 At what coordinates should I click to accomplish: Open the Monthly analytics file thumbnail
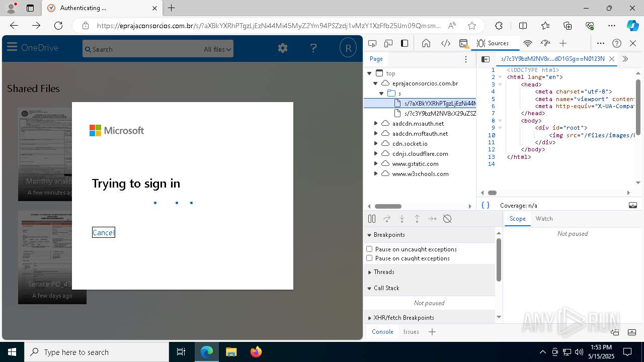click(x=45, y=154)
